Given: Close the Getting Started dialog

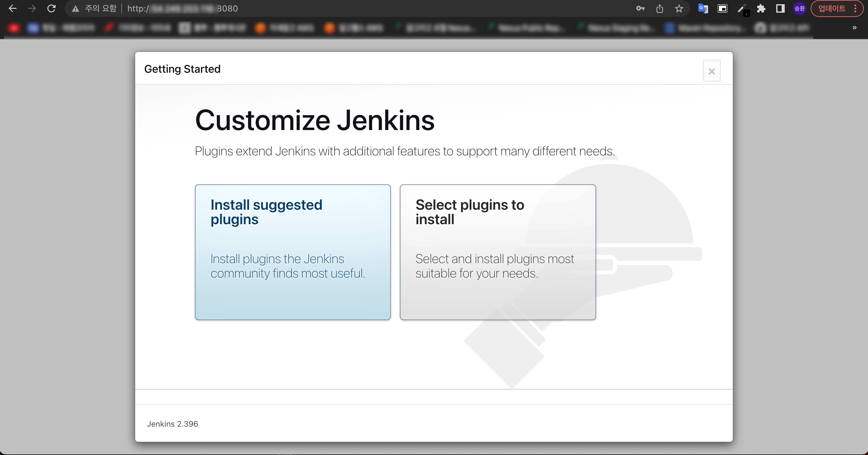Looking at the screenshot, I should click(x=711, y=71).
